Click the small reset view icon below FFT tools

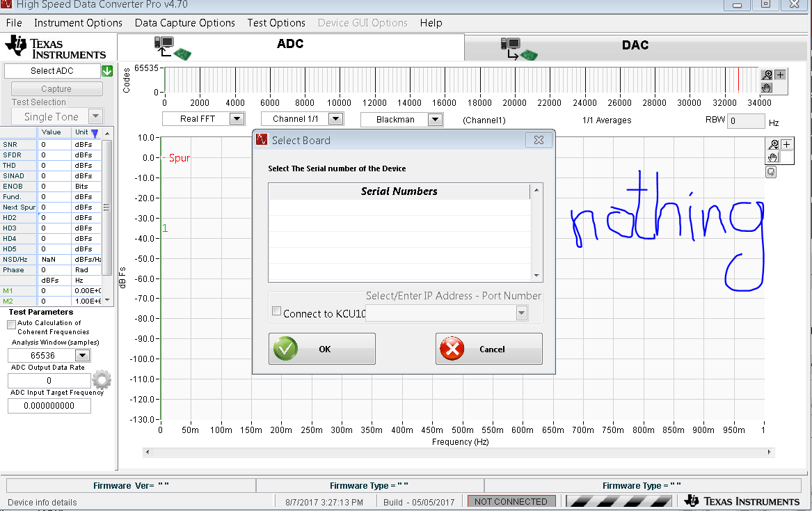click(771, 172)
